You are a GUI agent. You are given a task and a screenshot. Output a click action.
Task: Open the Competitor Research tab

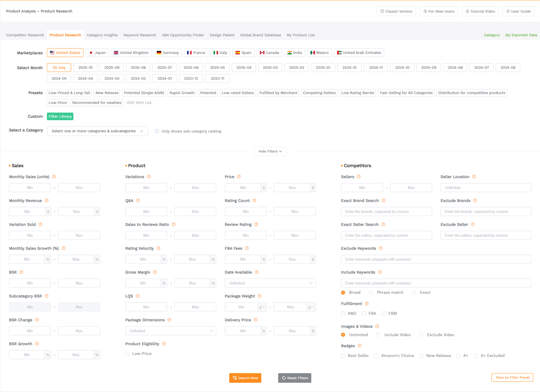click(x=25, y=35)
